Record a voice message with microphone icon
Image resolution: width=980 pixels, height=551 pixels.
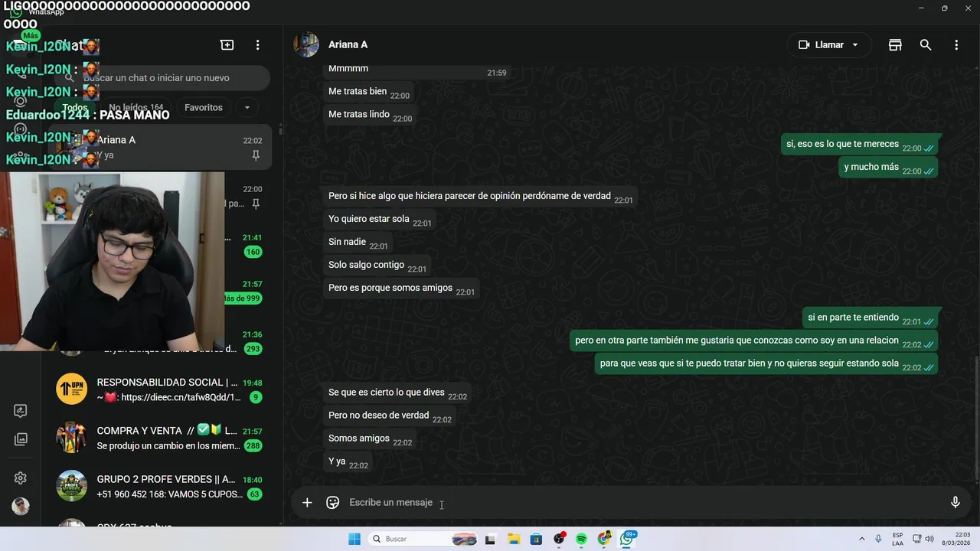955,503
